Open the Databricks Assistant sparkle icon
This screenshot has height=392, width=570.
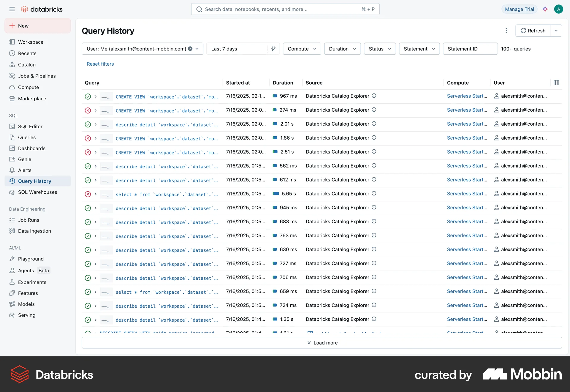pyautogui.click(x=545, y=9)
